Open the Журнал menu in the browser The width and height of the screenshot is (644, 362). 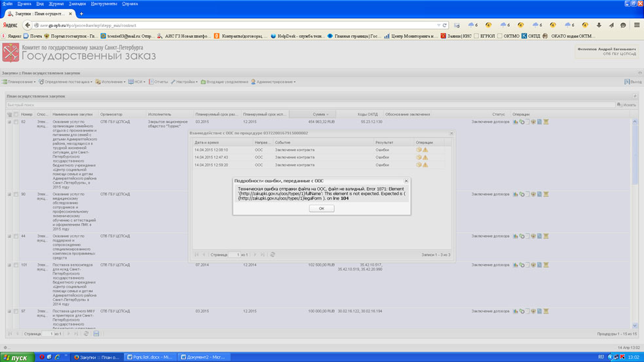(x=56, y=4)
